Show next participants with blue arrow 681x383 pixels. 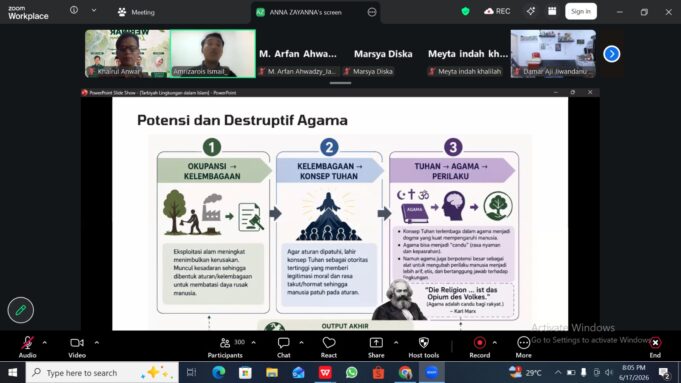[x=612, y=54]
